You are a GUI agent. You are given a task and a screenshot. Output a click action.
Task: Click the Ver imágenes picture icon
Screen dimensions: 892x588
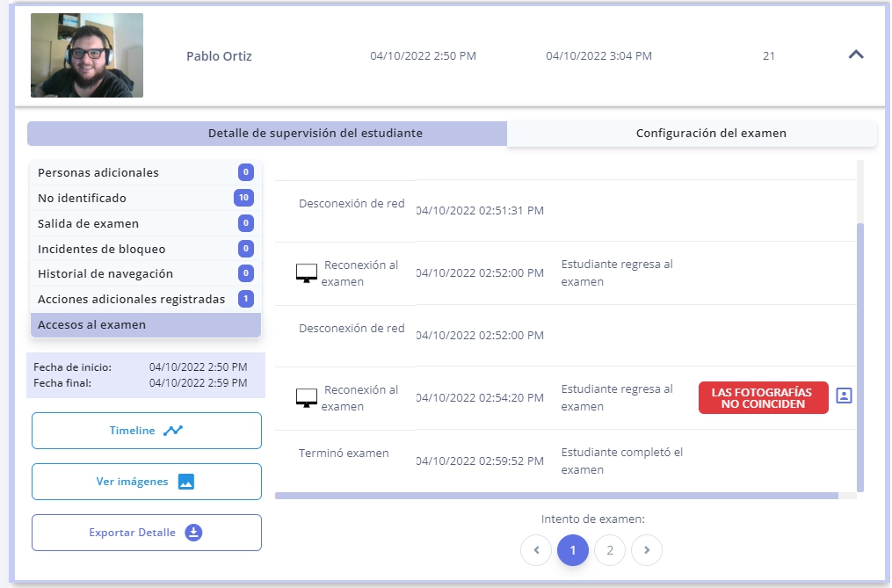point(185,482)
